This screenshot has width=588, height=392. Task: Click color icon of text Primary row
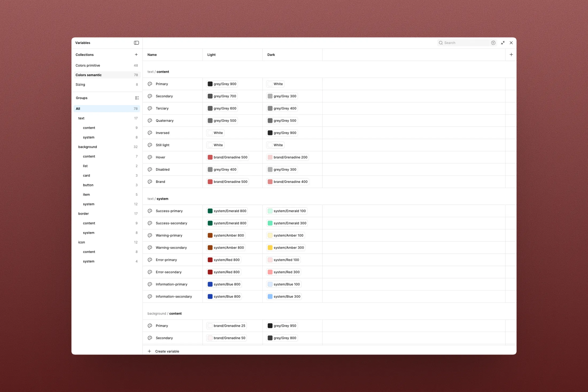click(150, 84)
